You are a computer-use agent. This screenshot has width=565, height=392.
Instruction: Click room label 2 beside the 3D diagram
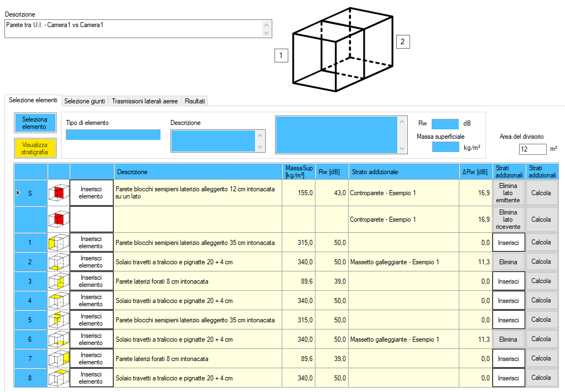[x=402, y=41]
